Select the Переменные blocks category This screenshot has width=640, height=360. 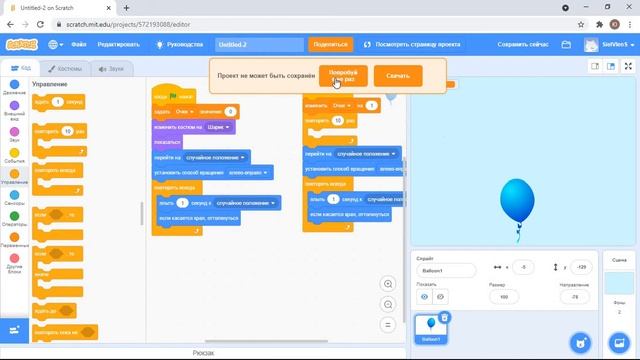coord(14,240)
